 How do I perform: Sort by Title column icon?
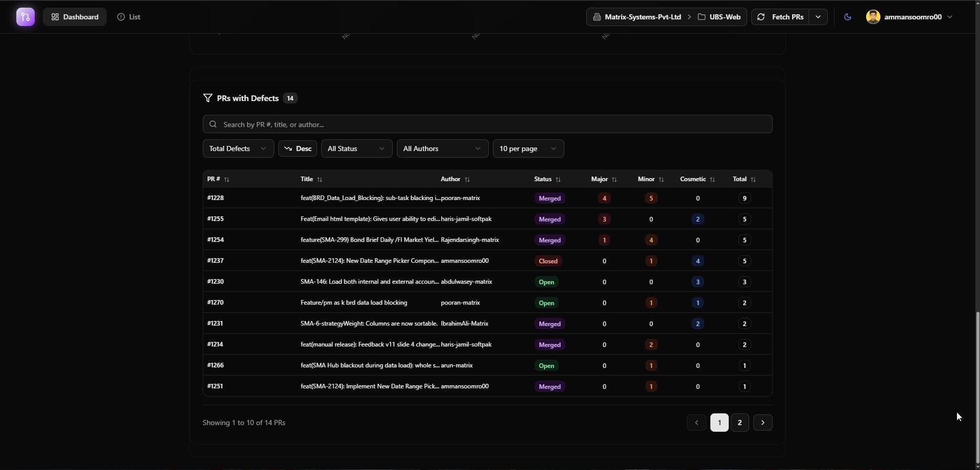pyautogui.click(x=320, y=179)
